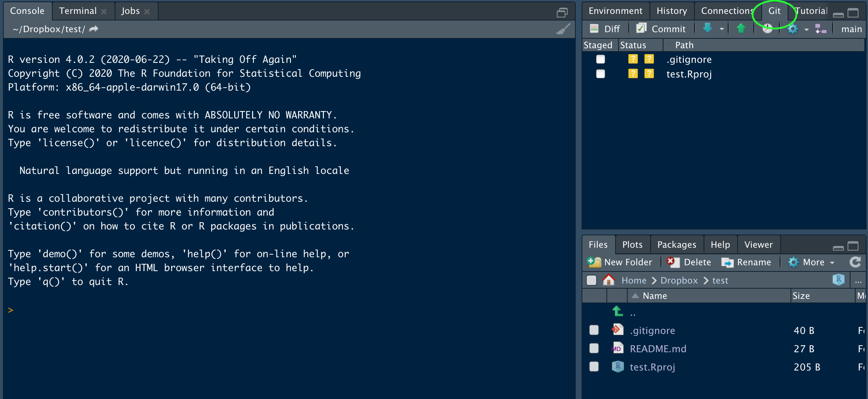Go to Home folder icon
The image size is (868, 399).
point(609,280)
